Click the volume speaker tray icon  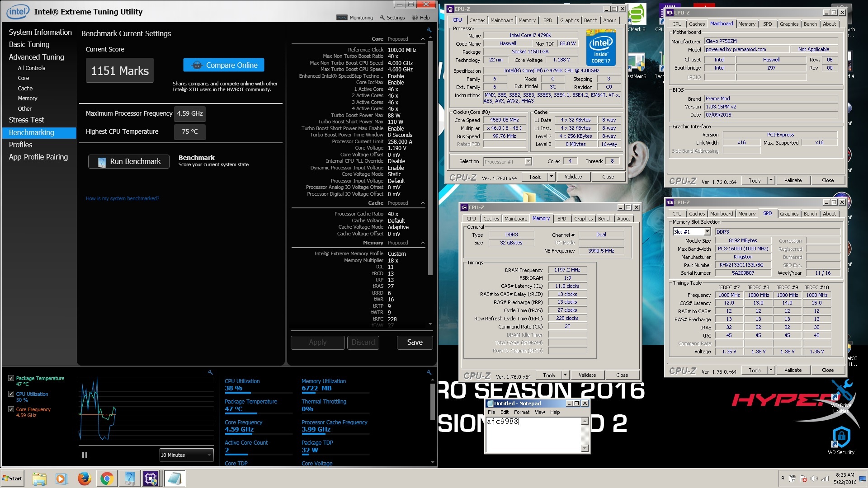click(x=814, y=479)
